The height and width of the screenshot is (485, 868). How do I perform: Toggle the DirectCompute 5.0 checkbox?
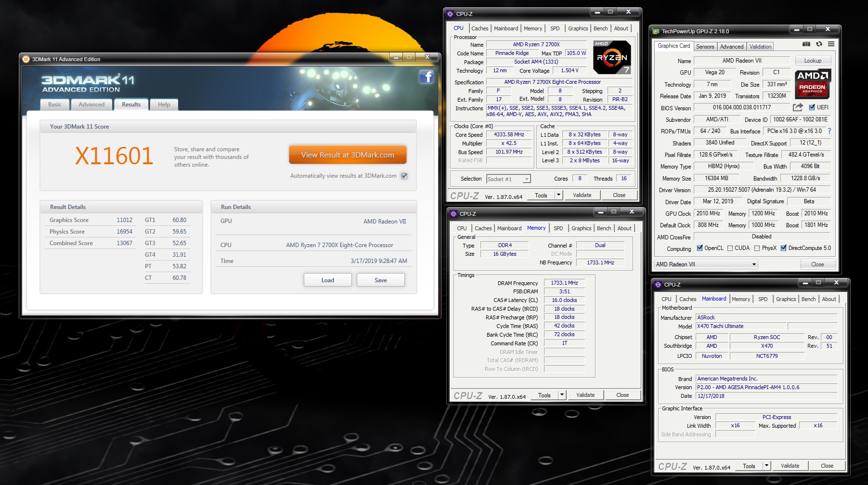pyautogui.click(x=784, y=248)
